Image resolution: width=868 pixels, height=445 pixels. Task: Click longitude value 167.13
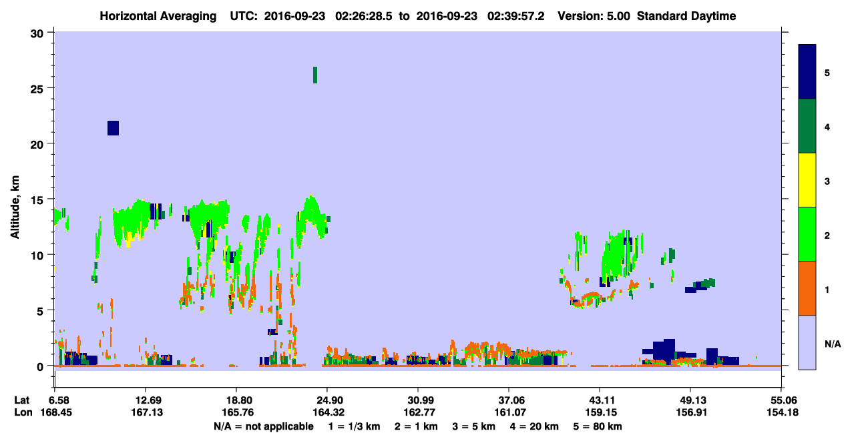pyautogui.click(x=146, y=412)
